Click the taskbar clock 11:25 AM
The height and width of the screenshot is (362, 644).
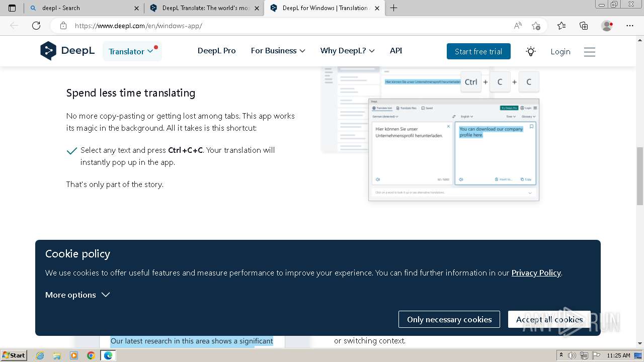tap(619, 355)
